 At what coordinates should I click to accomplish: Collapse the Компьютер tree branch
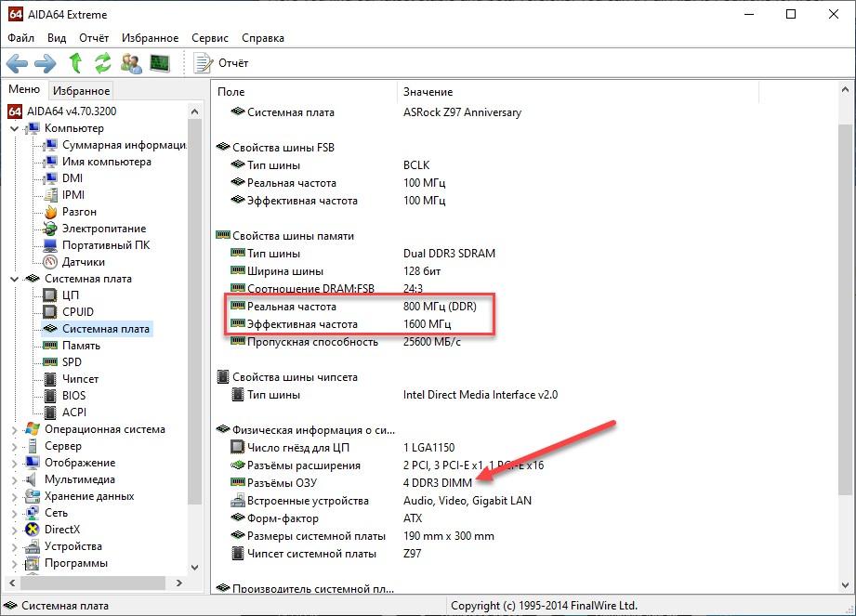(14, 129)
